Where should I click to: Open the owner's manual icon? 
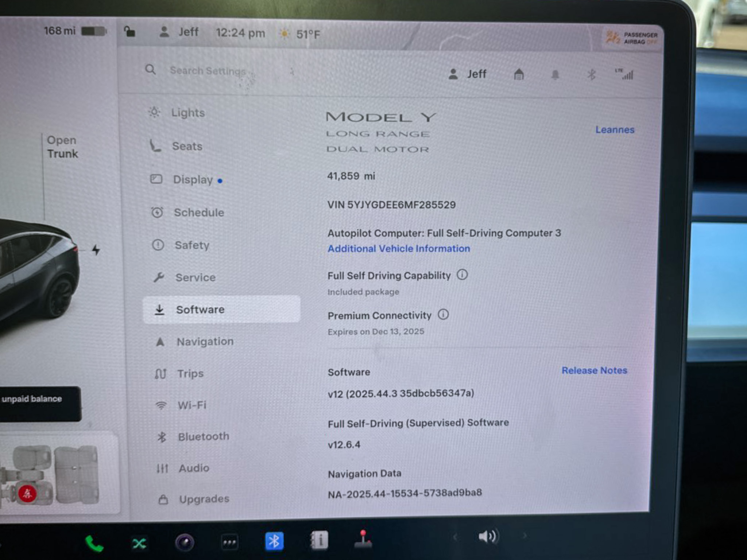[319, 540]
